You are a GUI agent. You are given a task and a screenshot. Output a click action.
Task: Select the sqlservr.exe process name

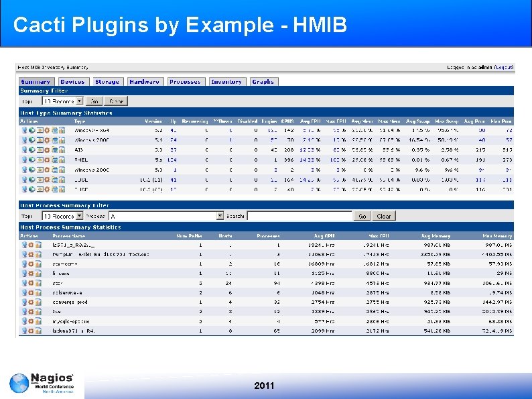click(x=67, y=292)
